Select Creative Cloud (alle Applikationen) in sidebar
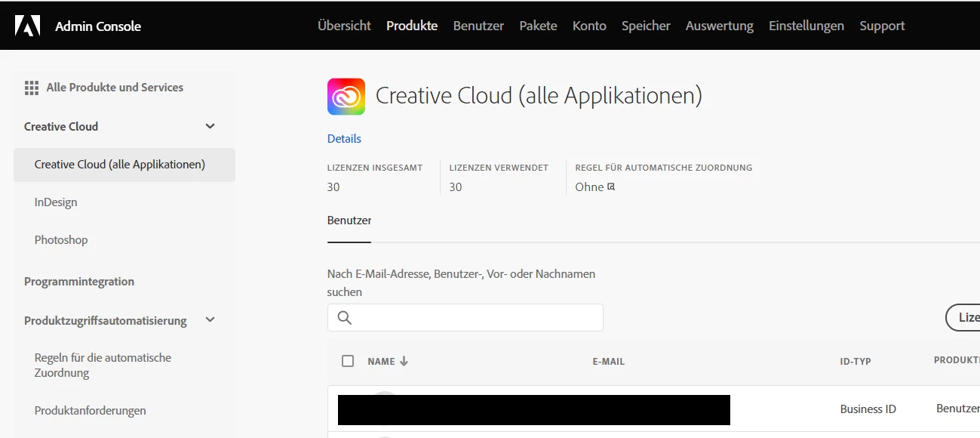Image resolution: width=980 pixels, height=438 pixels. click(x=124, y=165)
